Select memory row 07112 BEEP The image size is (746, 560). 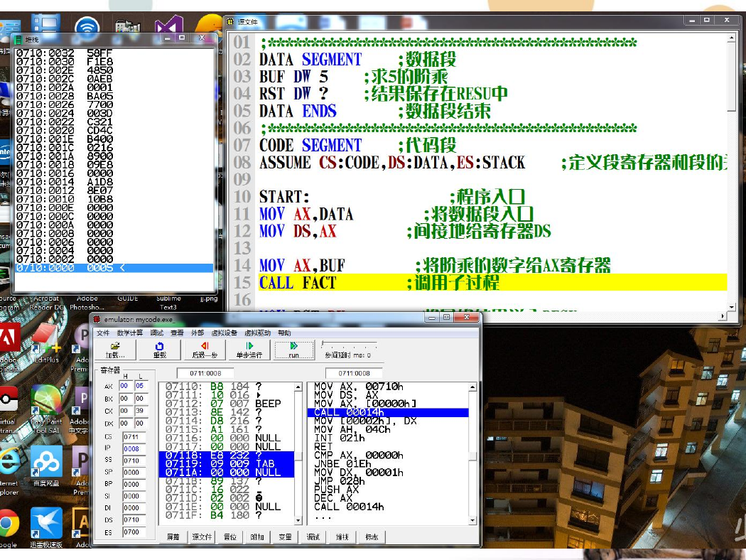(227, 404)
